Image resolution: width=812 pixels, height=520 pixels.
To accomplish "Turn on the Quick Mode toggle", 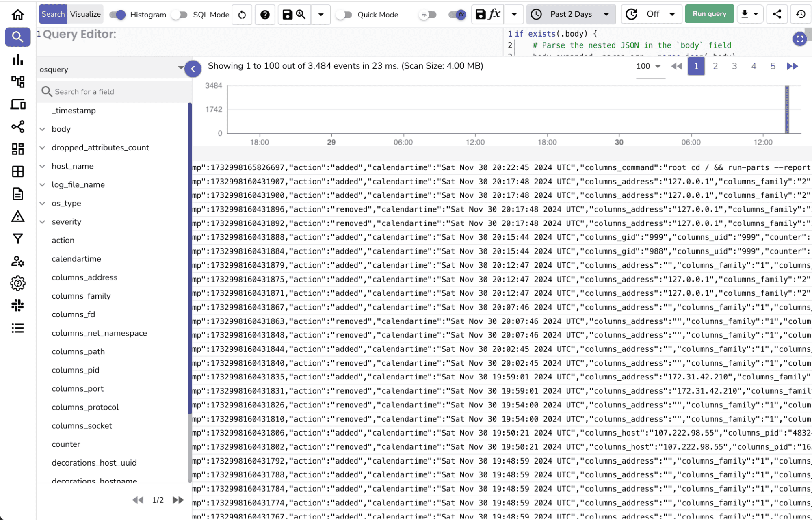I will (344, 15).
